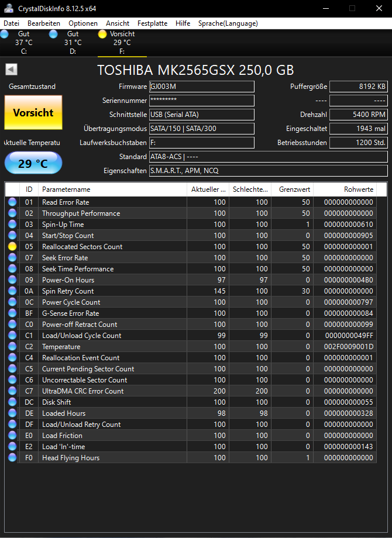Viewport: 392px width, 538px height.
Task: Click status orb for Temperature row
Action: (x=12, y=347)
